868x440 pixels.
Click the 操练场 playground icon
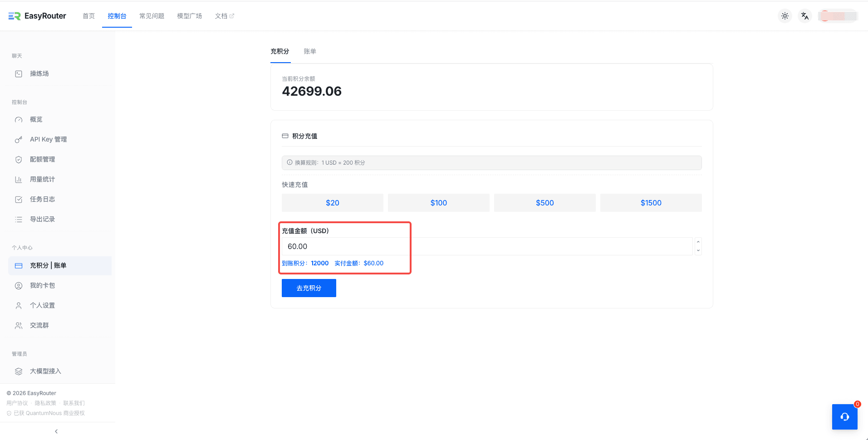coord(19,73)
